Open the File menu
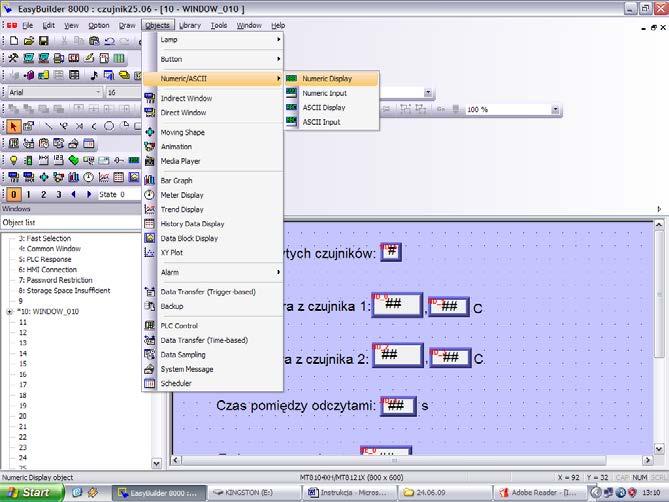Viewport: 669px width, 502px height. click(x=28, y=26)
